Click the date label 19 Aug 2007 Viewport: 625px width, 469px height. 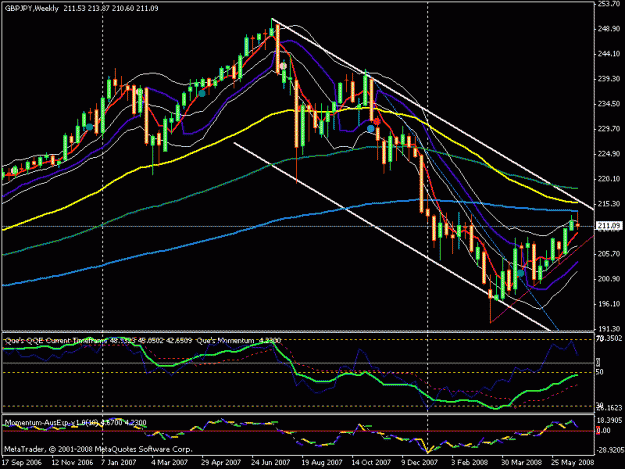(x=322, y=463)
